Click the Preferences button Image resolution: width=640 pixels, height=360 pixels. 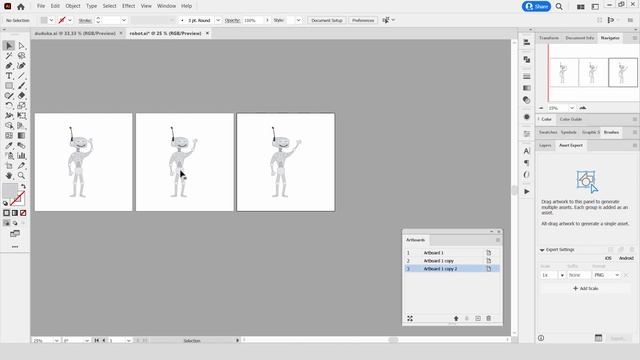[x=363, y=20]
